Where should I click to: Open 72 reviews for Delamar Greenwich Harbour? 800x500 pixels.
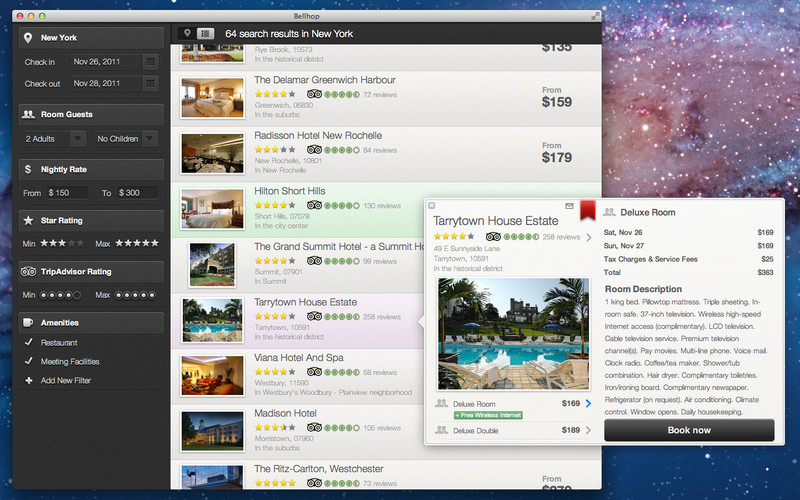pyautogui.click(x=380, y=94)
